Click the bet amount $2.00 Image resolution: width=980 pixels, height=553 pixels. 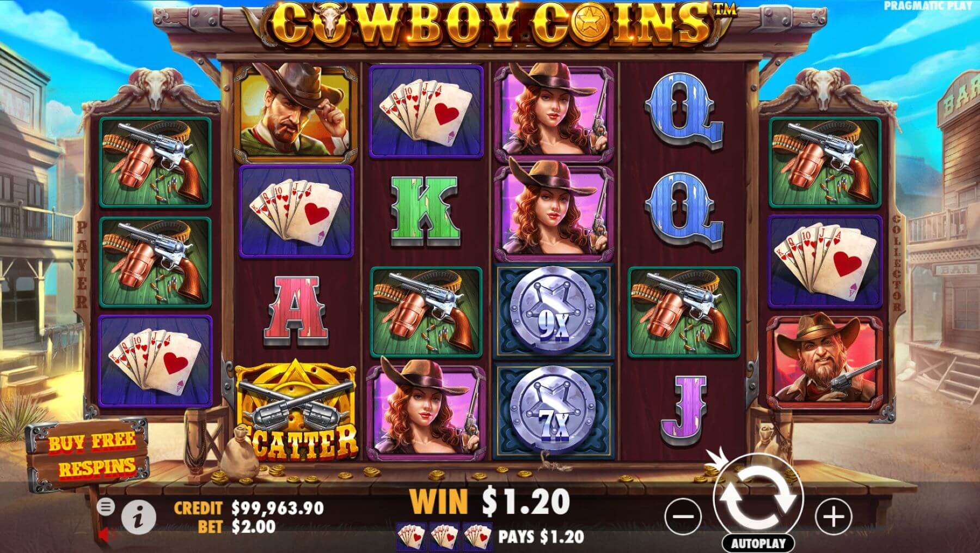[253, 526]
